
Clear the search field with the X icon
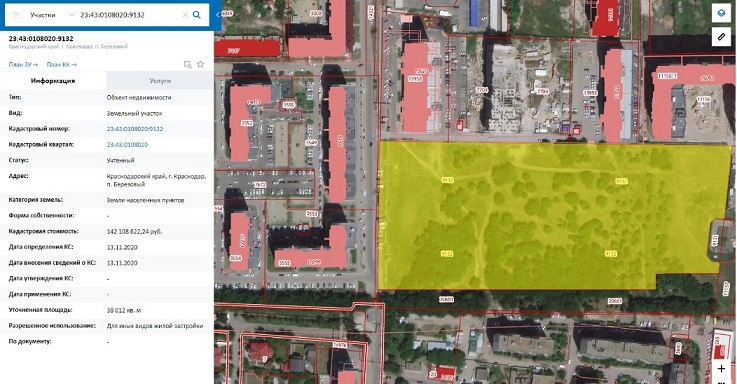(x=185, y=15)
